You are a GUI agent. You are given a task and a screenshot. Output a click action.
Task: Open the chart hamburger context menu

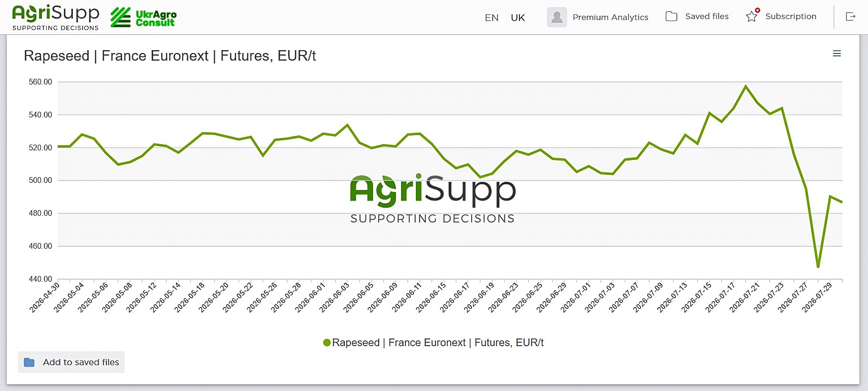coord(837,53)
